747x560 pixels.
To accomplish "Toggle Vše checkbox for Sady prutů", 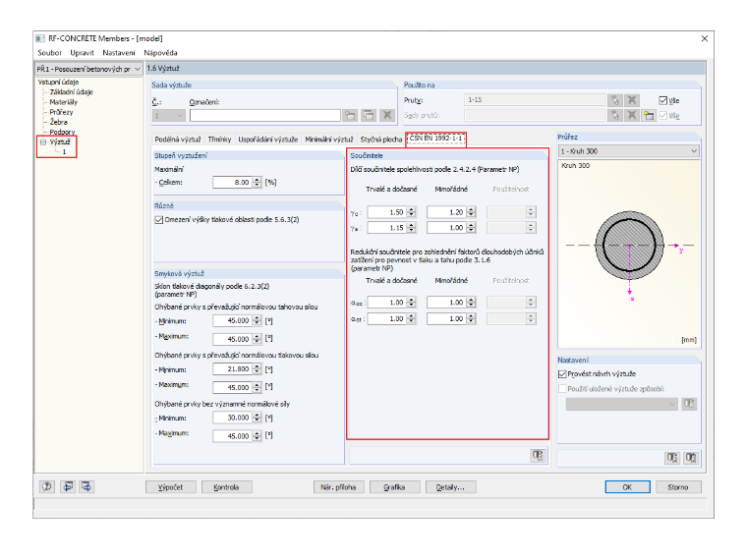I will click(x=663, y=115).
